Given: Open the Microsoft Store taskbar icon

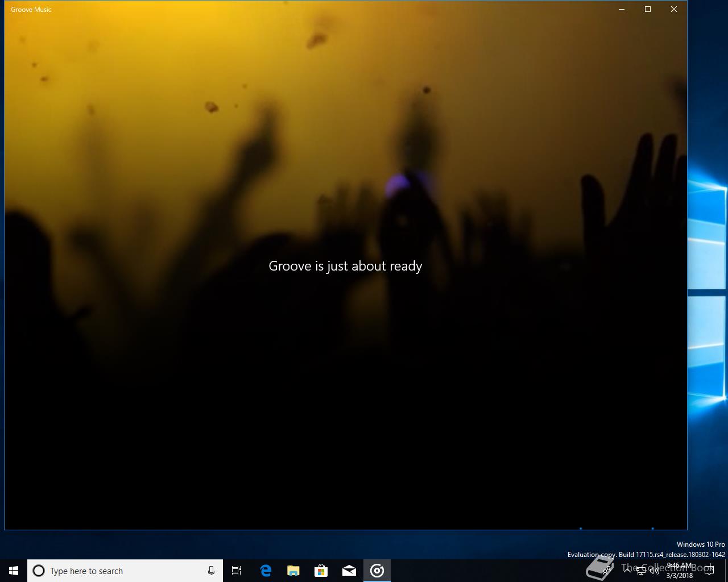Looking at the screenshot, I should click(321, 571).
